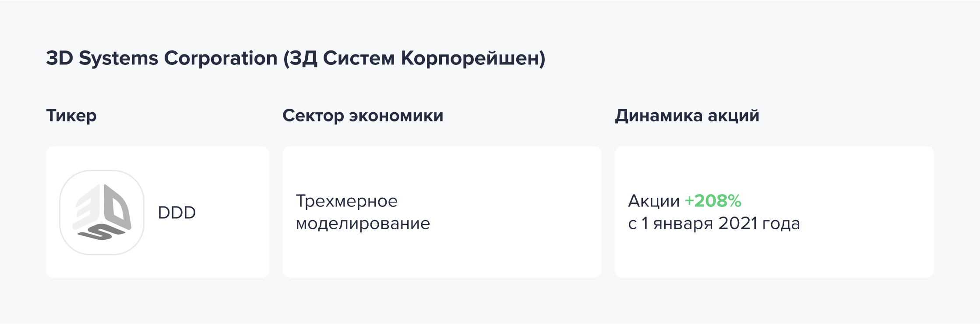The height and width of the screenshot is (324, 980).
Task: Click empty area of the ticker card right of DDD
Action: [x=232, y=213]
